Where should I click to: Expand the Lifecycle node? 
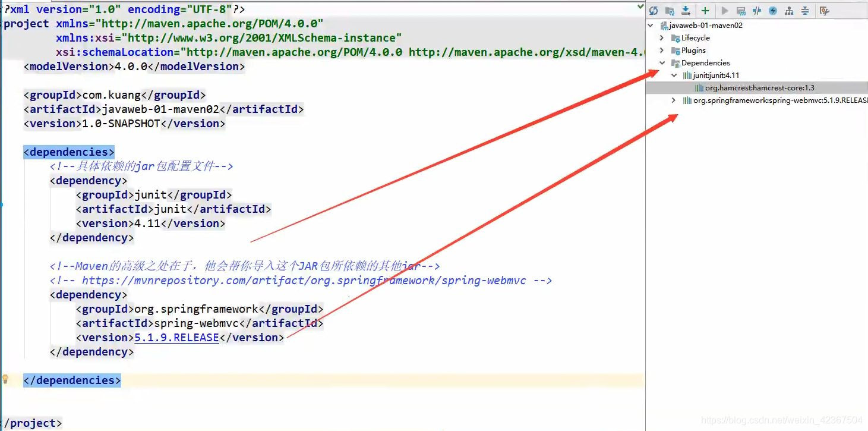pos(662,38)
